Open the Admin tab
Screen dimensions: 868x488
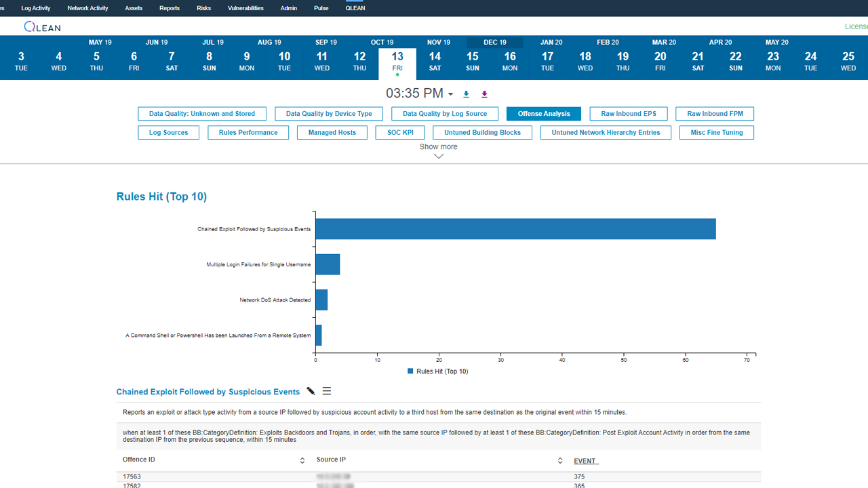point(289,8)
